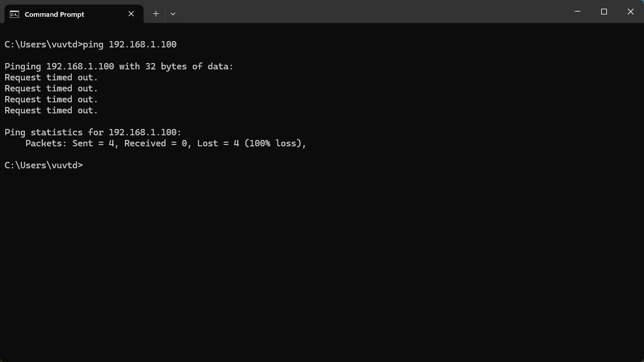Image resolution: width=644 pixels, height=362 pixels.
Task: Close the terminal window
Action: 631,12
